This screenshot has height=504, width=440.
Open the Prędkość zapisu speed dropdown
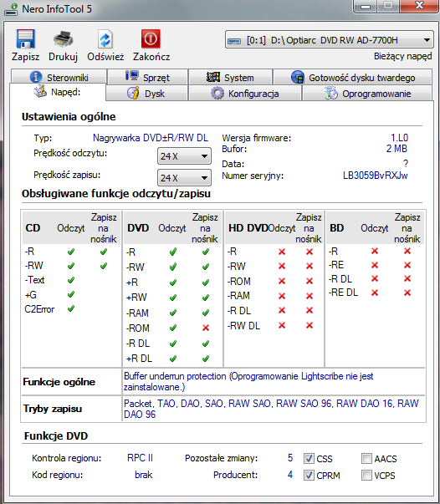click(x=184, y=178)
